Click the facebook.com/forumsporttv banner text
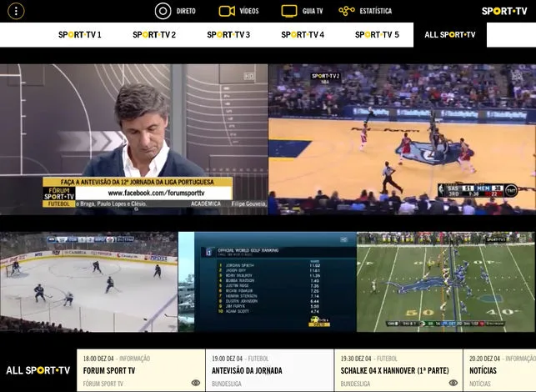The width and height of the screenshot is (536, 392). click(x=156, y=193)
